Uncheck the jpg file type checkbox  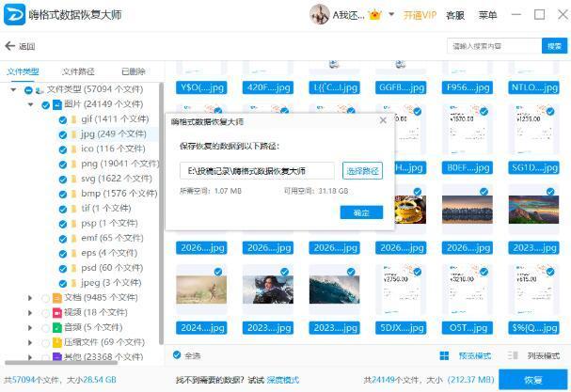[x=63, y=135]
